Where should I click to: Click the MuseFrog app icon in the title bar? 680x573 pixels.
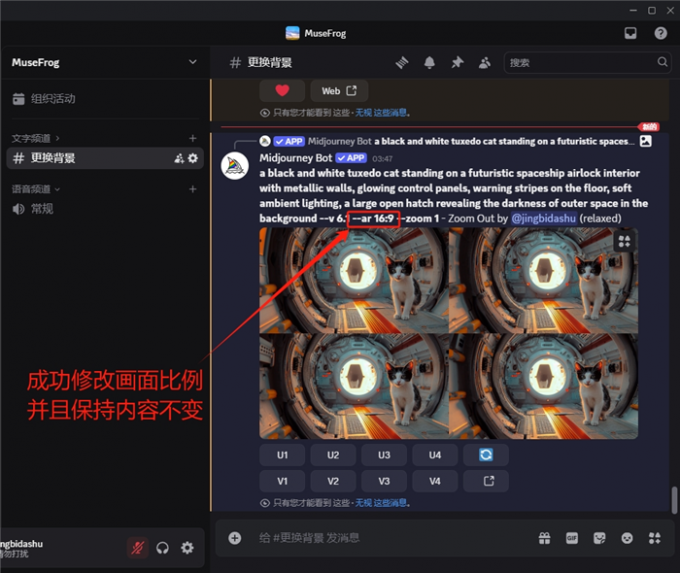click(x=292, y=33)
